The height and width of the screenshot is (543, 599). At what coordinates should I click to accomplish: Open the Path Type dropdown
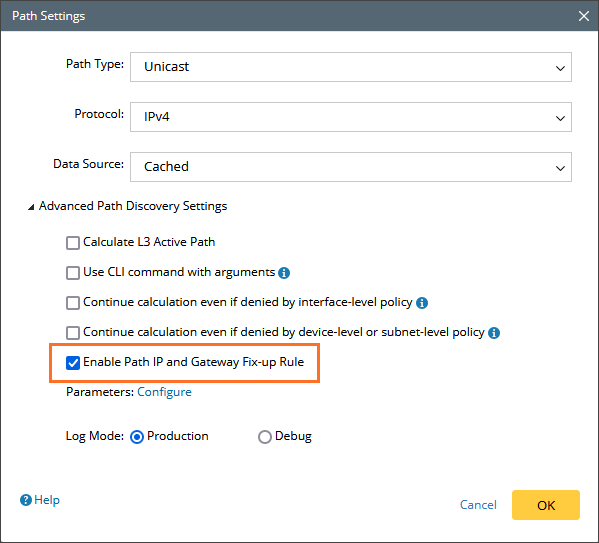pos(351,67)
